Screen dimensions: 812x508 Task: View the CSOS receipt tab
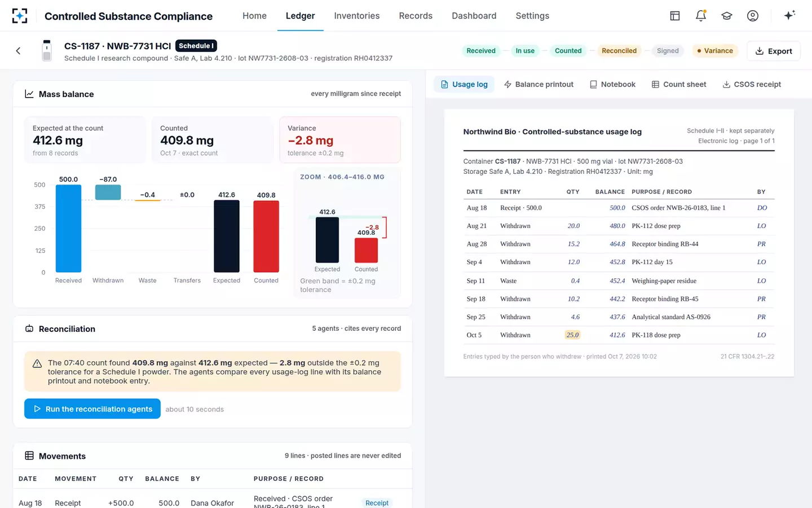pos(752,84)
